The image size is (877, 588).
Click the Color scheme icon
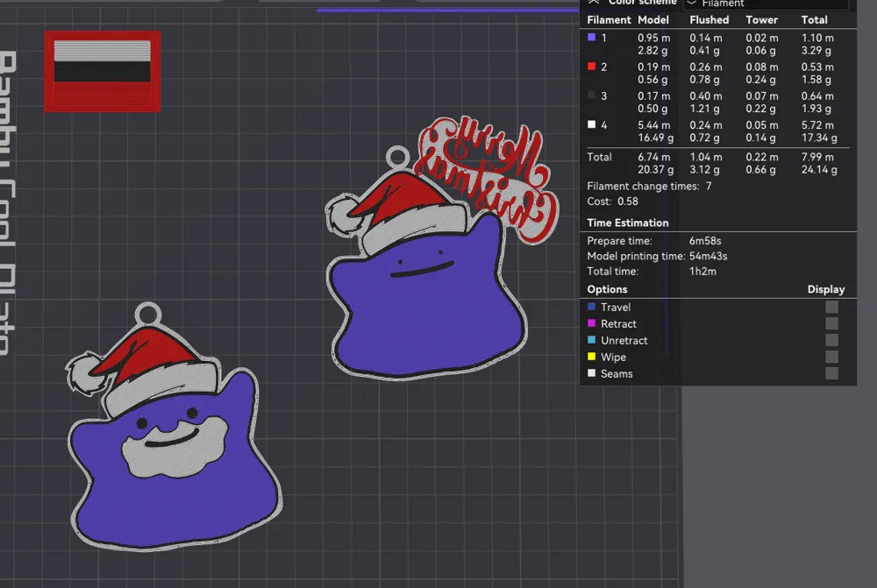(x=593, y=2)
